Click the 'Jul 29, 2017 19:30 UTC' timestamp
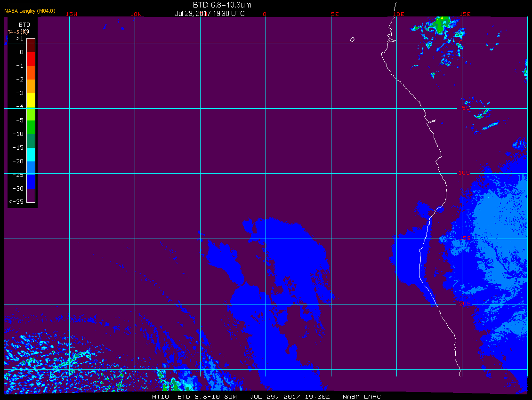 (x=210, y=14)
